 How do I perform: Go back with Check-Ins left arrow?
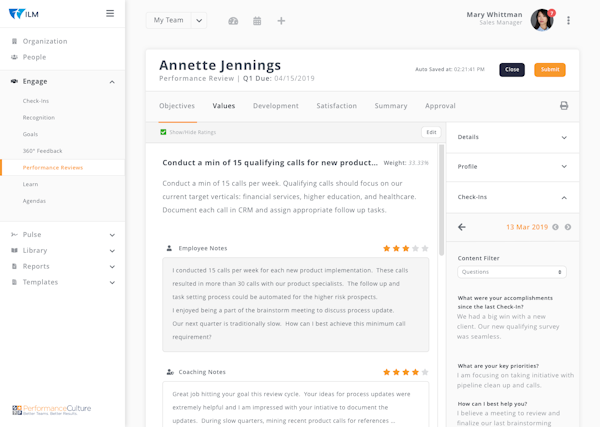[x=462, y=227]
